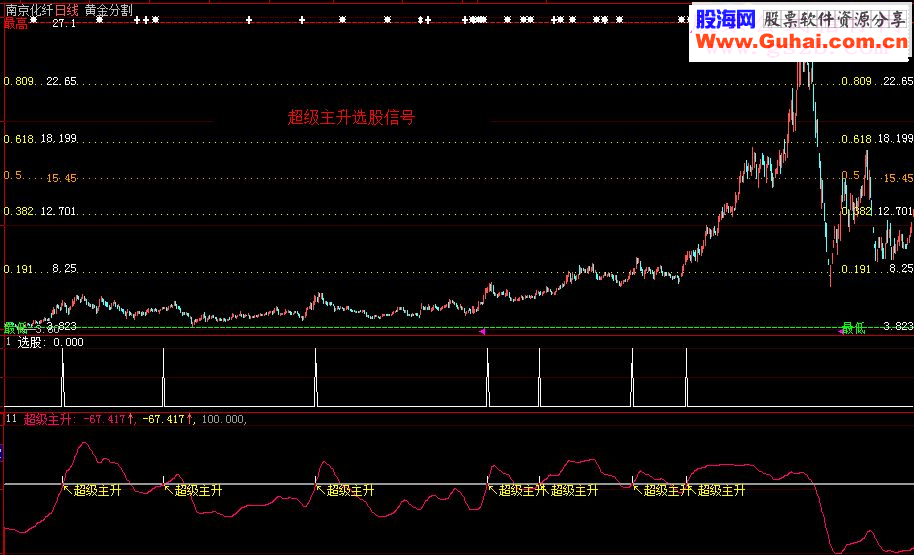Click the stock name 南京化纤 in the title
The image size is (914, 555).
(29, 10)
